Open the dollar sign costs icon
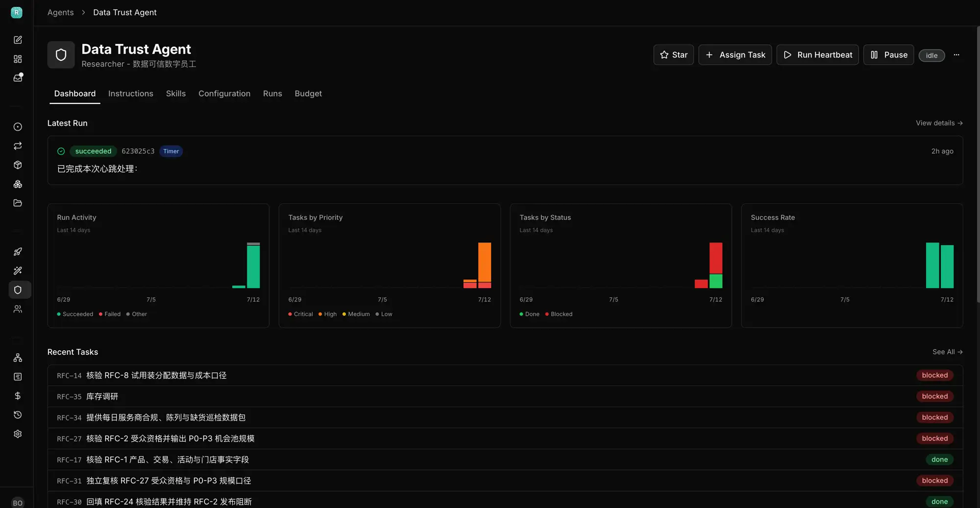The image size is (980, 508). pyautogui.click(x=18, y=396)
